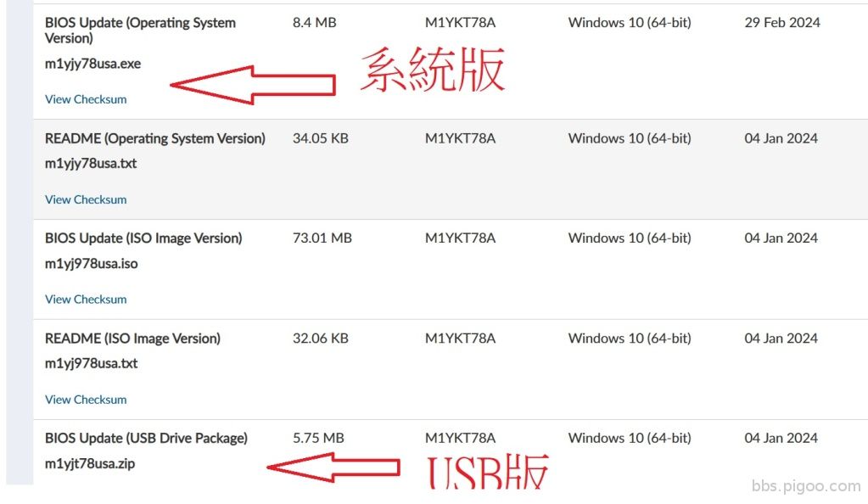
Task: Click BIOS Update (USB Drive Package) title
Action: (x=146, y=438)
